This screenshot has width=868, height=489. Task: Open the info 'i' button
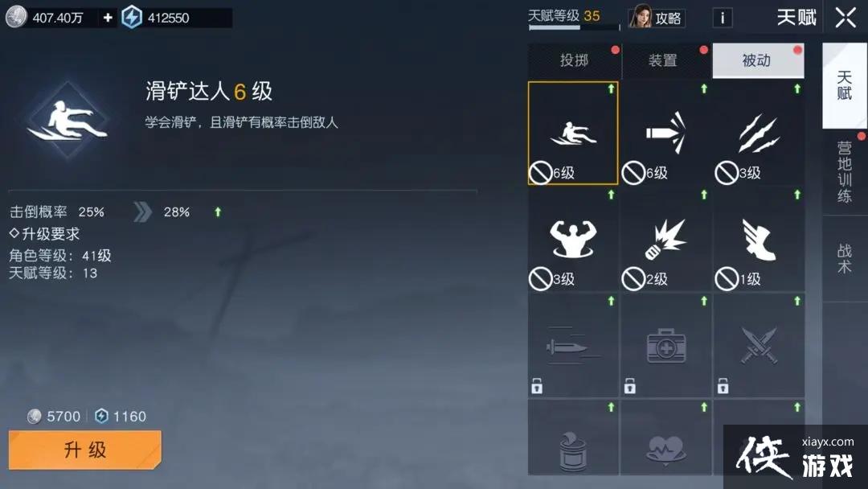pos(723,18)
